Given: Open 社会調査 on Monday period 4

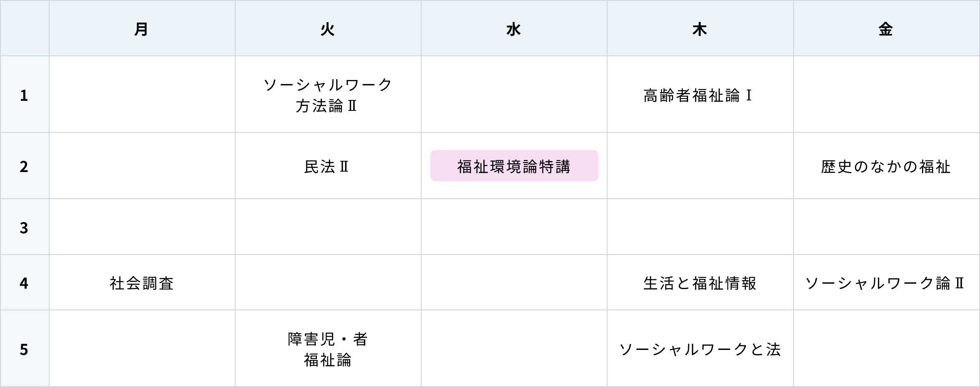Looking at the screenshot, I should pos(142,283).
